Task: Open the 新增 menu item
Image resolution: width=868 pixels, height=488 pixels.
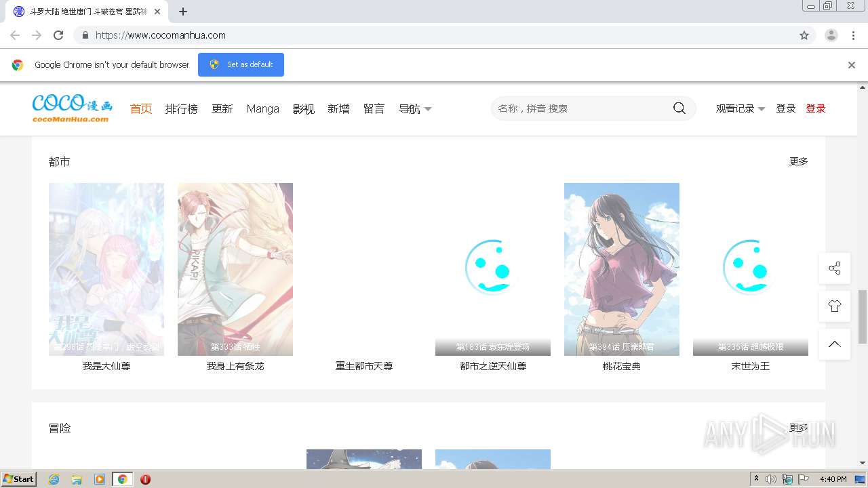Action: coord(338,108)
